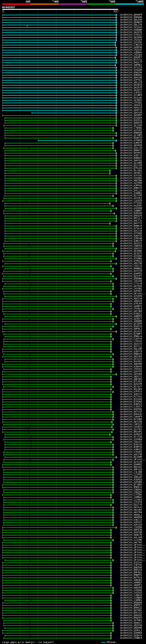Click the subject label UniRef100_B8HK71

coord(131,151)
